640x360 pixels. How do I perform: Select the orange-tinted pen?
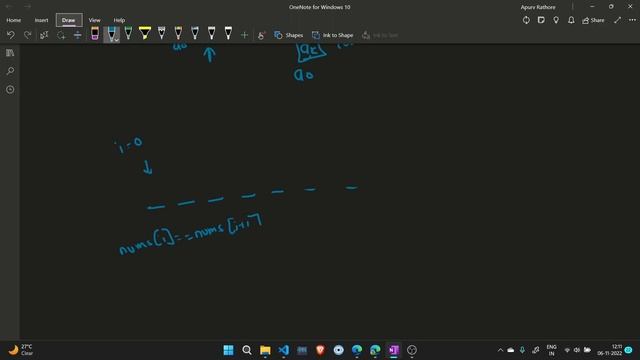[178, 33]
